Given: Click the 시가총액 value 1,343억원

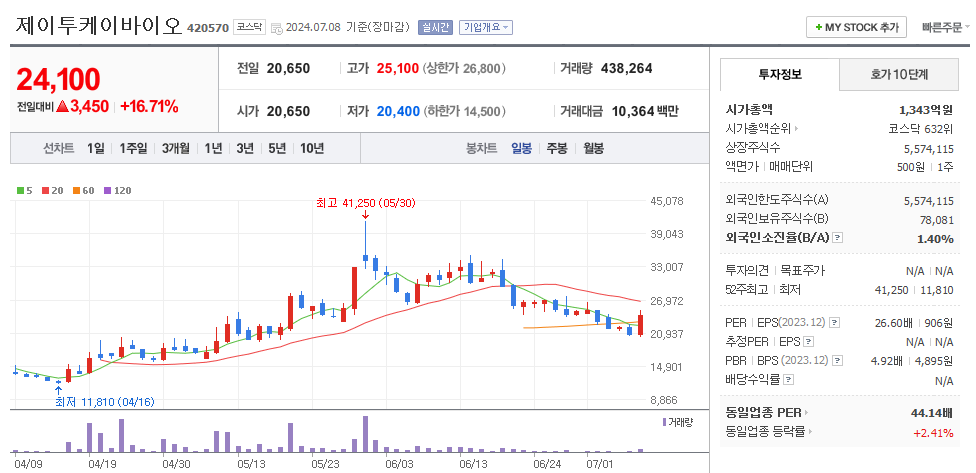Looking at the screenshot, I should [926, 110].
